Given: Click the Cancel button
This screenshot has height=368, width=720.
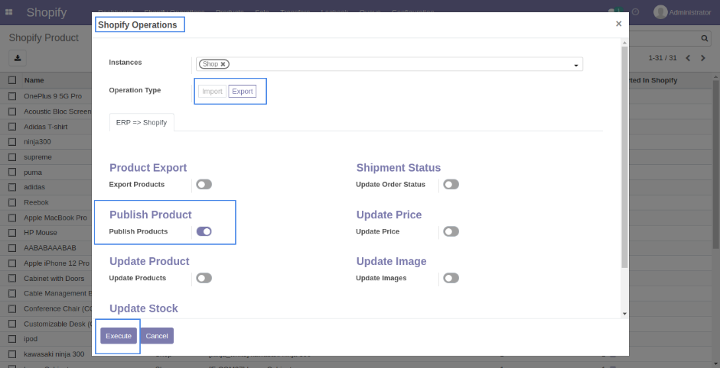Looking at the screenshot, I should tap(157, 336).
